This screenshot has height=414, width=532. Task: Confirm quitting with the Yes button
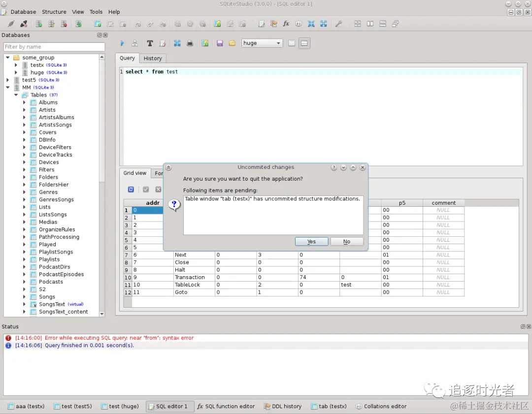click(x=311, y=241)
